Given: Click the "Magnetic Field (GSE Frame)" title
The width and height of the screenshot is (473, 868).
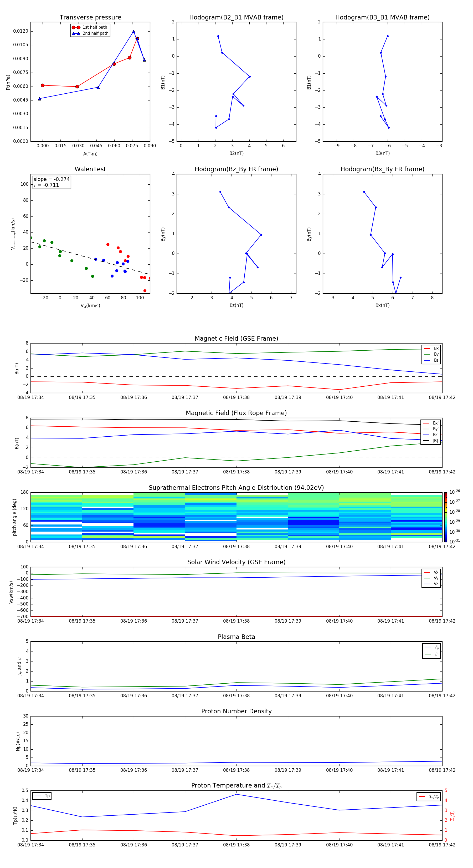Looking at the screenshot, I should click(x=236, y=339).
